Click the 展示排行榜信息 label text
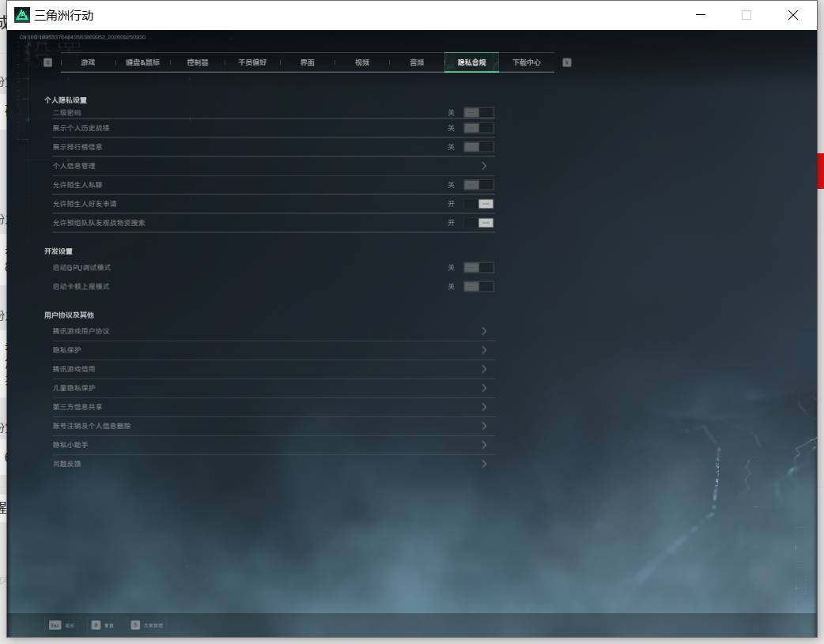This screenshot has width=824, height=644. (77, 147)
